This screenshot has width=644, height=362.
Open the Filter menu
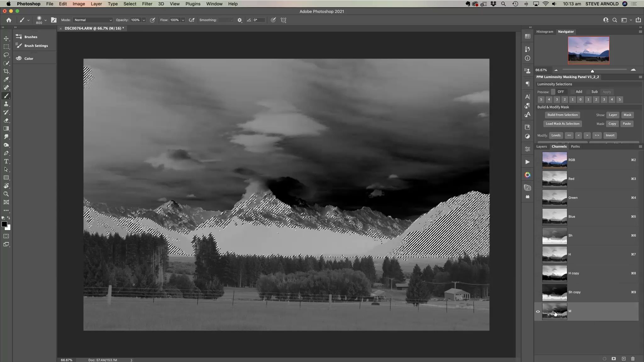[x=147, y=4]
